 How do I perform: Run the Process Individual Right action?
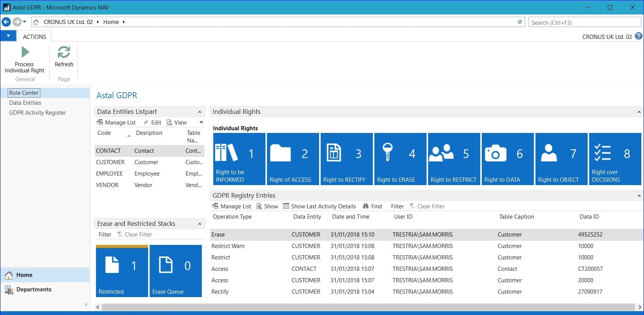coord(25,59)
